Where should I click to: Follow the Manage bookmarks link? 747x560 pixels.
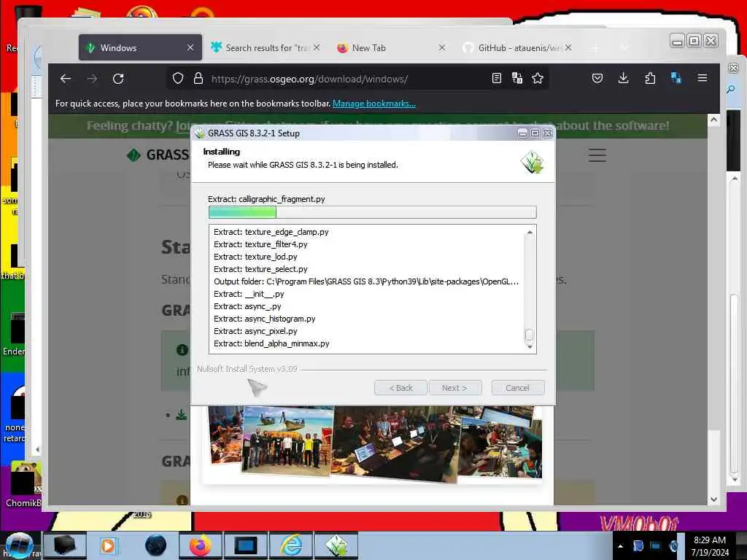pos(374,104)
